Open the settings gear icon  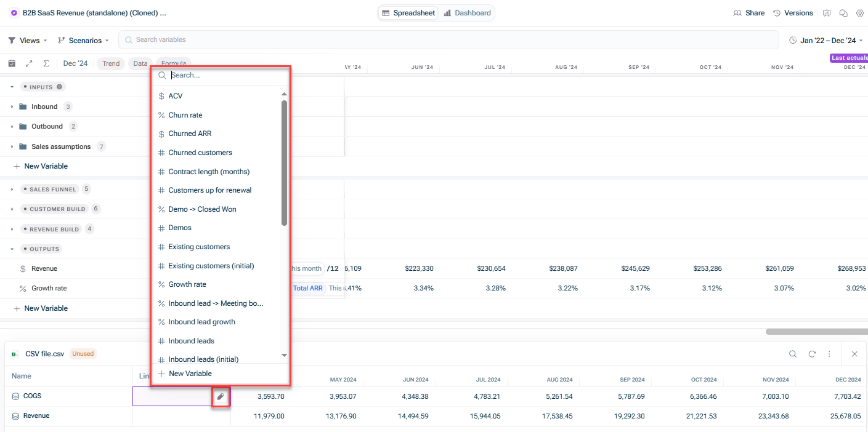click(860, 13)
